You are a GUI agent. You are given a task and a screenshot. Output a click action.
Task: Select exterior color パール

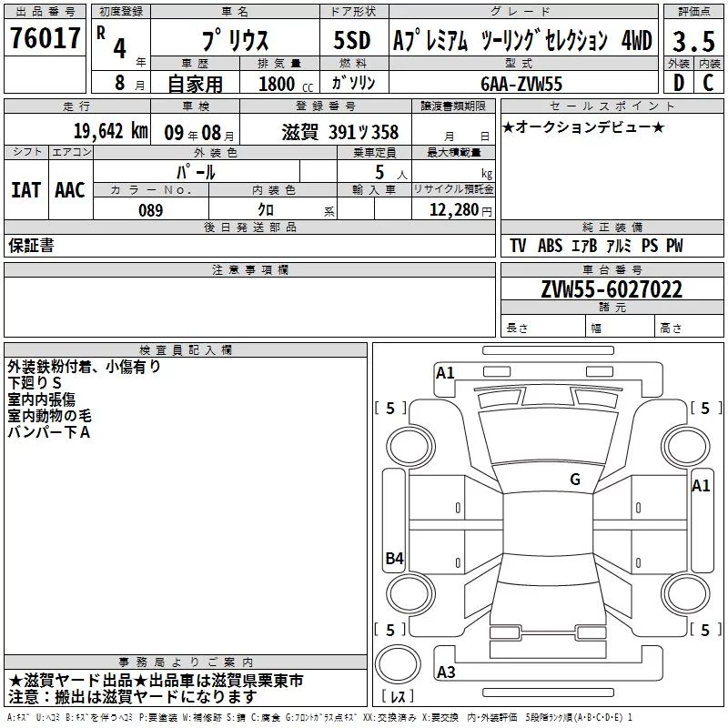click(x=196, y=172)
